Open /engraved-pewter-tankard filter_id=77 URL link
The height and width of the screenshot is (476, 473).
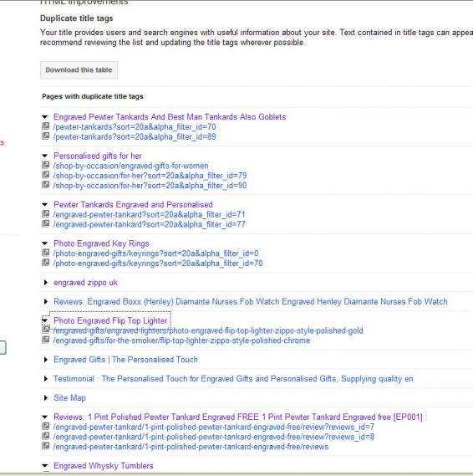[150, 224]
